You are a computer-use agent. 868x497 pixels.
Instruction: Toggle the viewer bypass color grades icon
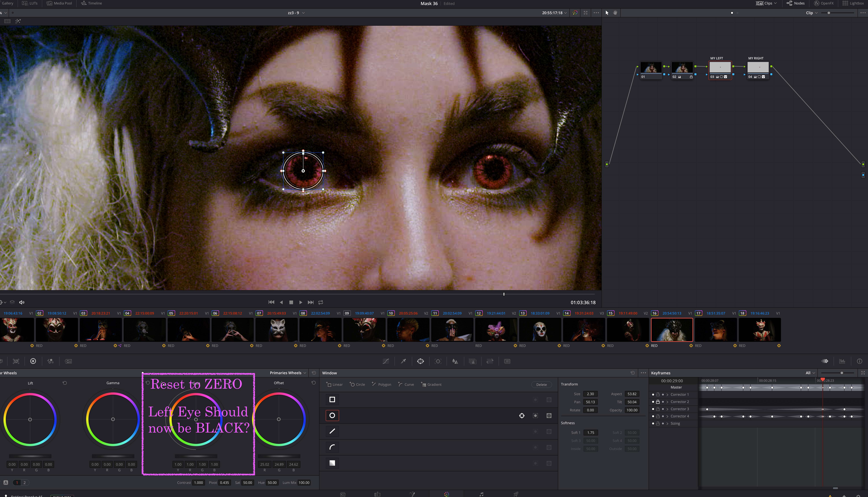575,13
